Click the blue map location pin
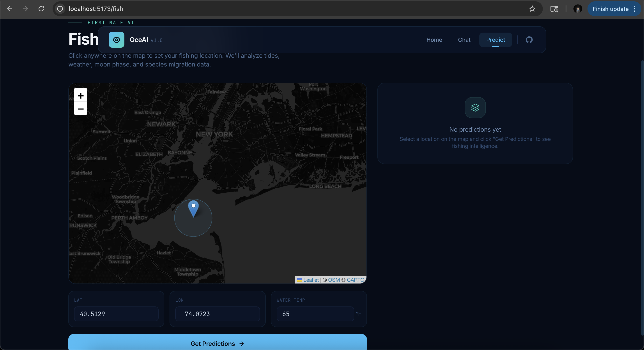The width and height of the screenshot is (644, 350). [193, 208]
